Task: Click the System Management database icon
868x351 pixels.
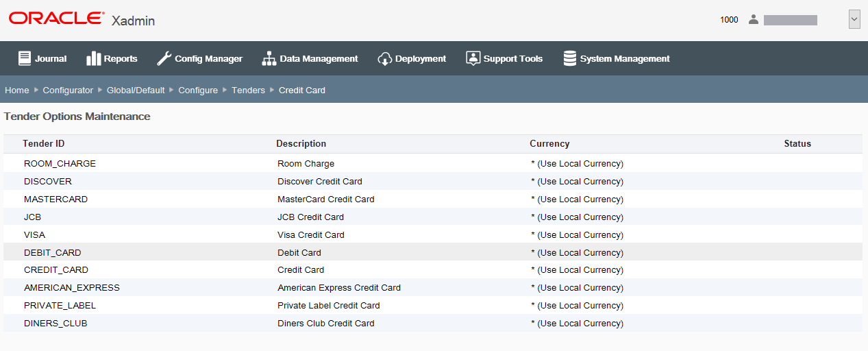Action: tap(569, 58)
